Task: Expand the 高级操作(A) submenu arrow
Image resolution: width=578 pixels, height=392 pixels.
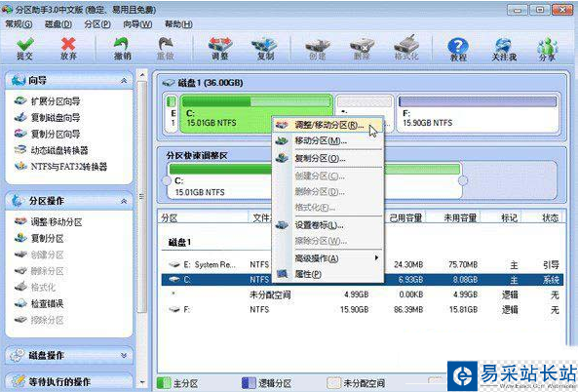Action: (376, 257)
